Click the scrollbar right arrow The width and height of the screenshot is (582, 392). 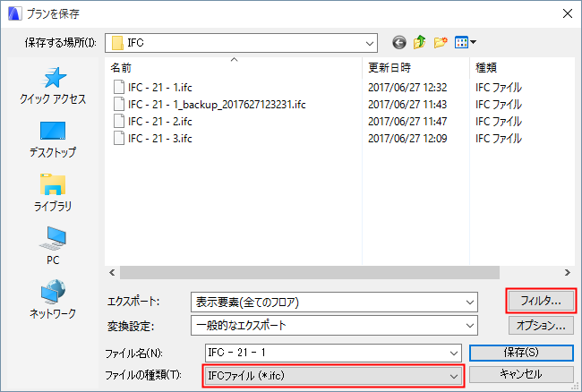point(568,273)
